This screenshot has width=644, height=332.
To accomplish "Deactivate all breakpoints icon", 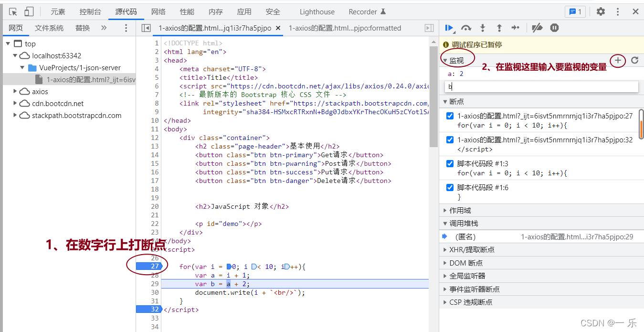I will (538, 28).
